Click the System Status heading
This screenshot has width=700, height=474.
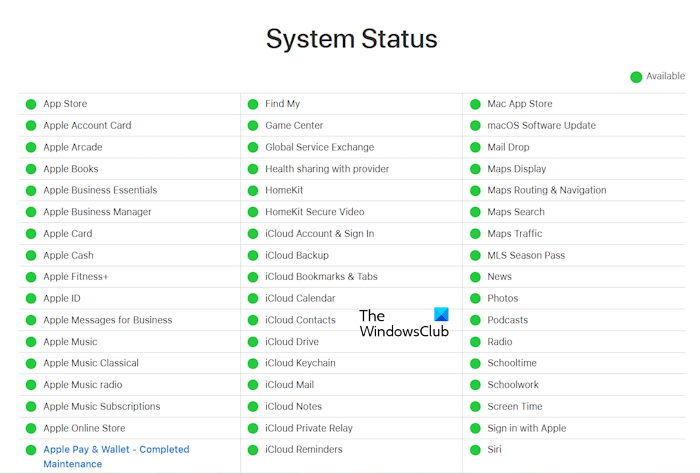point(351,39)
